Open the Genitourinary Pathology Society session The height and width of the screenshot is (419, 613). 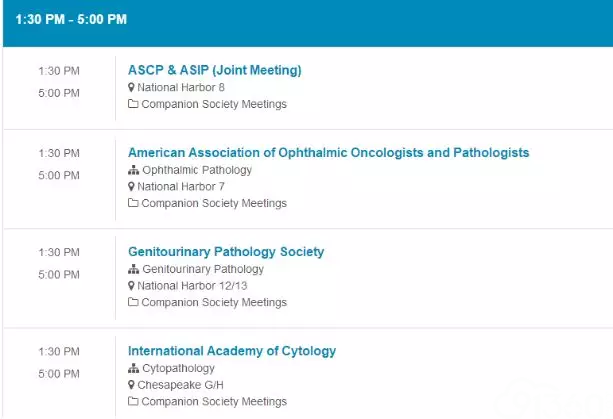pyautogui.click(x=226, y=252)
